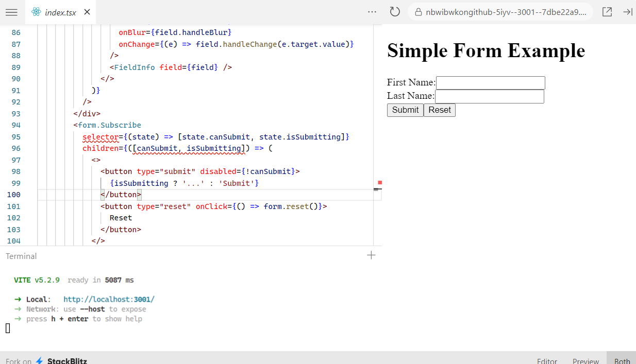
Task: Close the index.tsx tab
Action: point(87,12)
